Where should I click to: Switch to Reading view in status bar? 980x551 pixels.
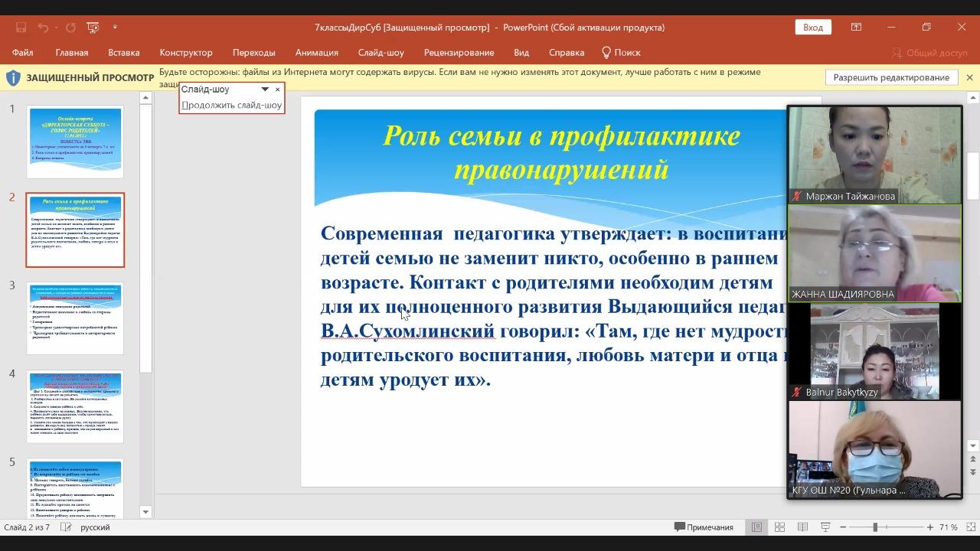tap(802, 527)
